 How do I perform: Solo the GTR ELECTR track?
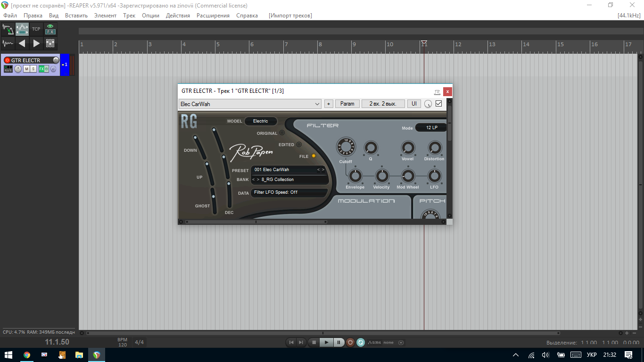(x=33, y=69)
